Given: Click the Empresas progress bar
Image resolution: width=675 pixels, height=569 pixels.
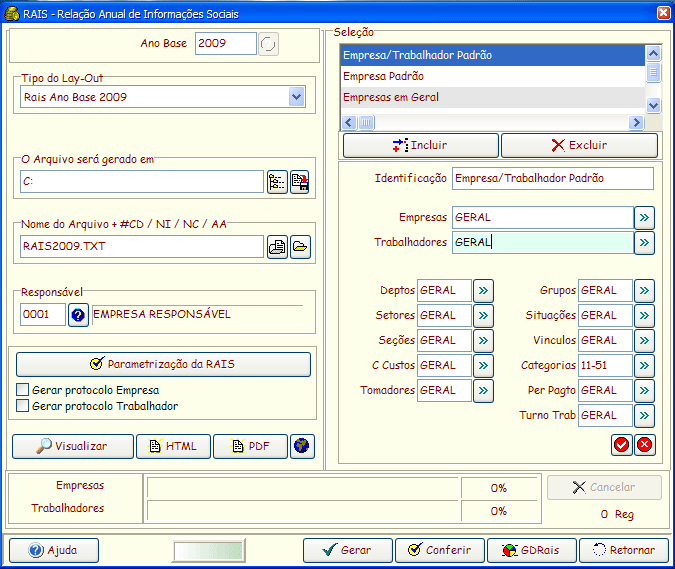Looking at the screenshot, I should point(303,488).
